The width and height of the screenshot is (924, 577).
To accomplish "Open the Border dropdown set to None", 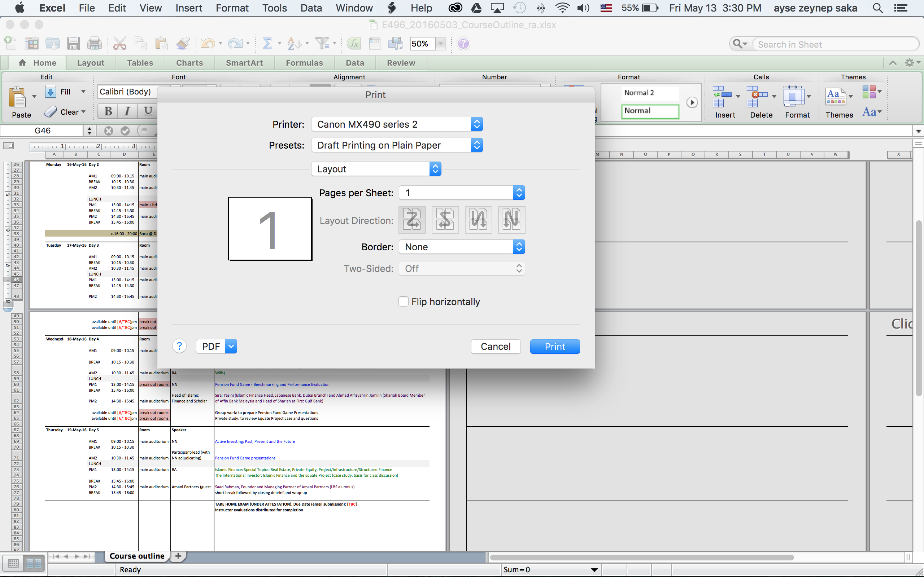I will pyautogui.click(x=462, y=247).
